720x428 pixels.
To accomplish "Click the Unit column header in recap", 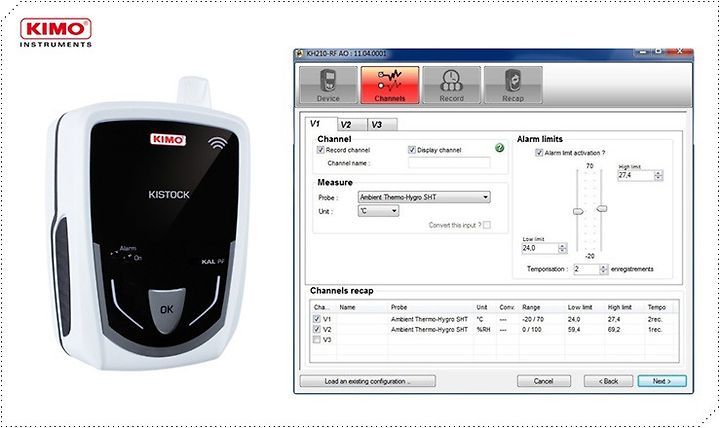I will click(x=484, y=307).
